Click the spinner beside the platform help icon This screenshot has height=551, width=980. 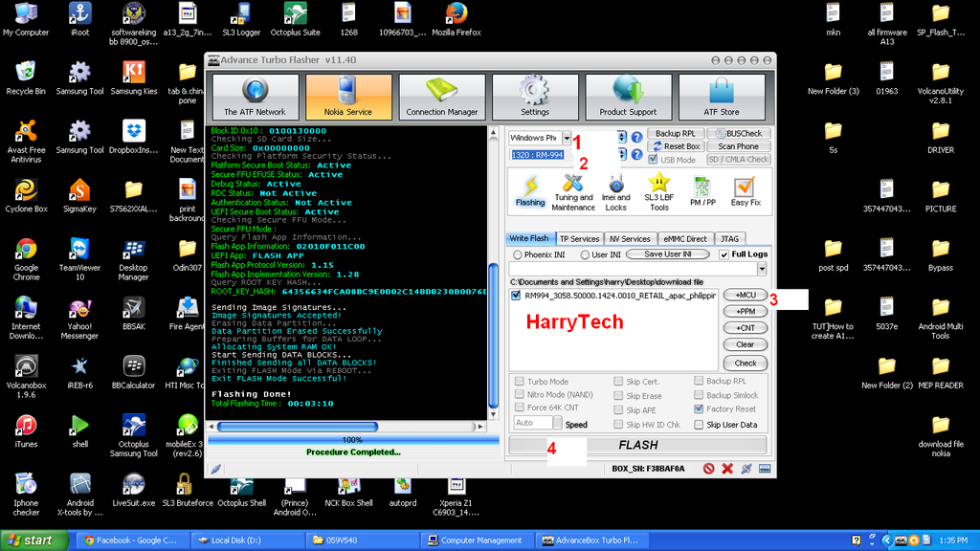click(x=622, y=137)
